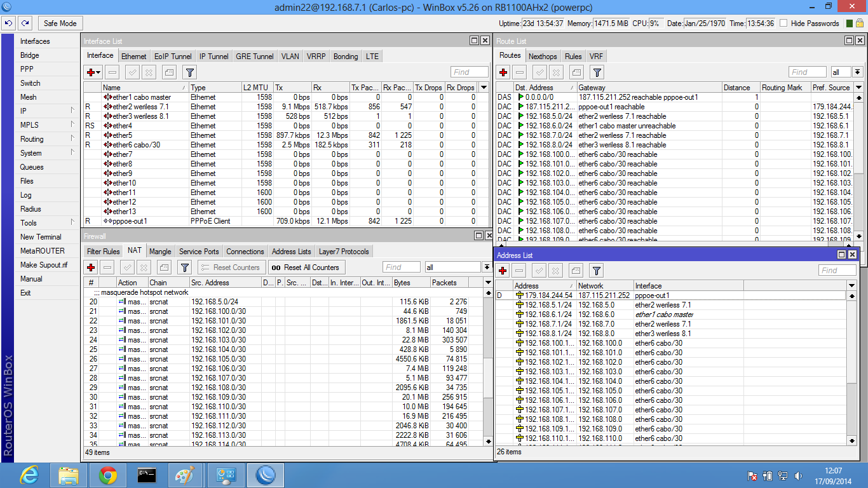The height and width of the screenshot is (488, 868).
Task: Click the Redo arrow in the top toolbar
Action: pyautogui.click(x=24, y=24)
